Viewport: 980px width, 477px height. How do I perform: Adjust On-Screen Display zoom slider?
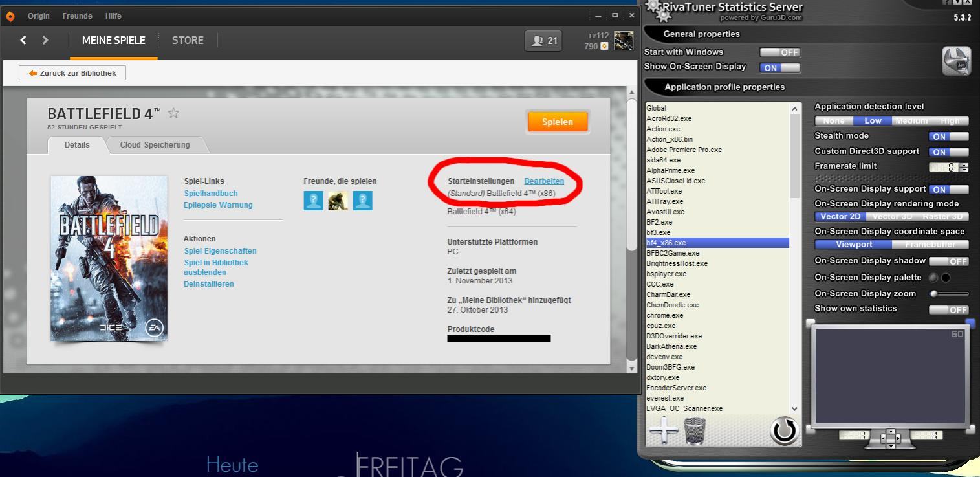[x=949, y=294]
